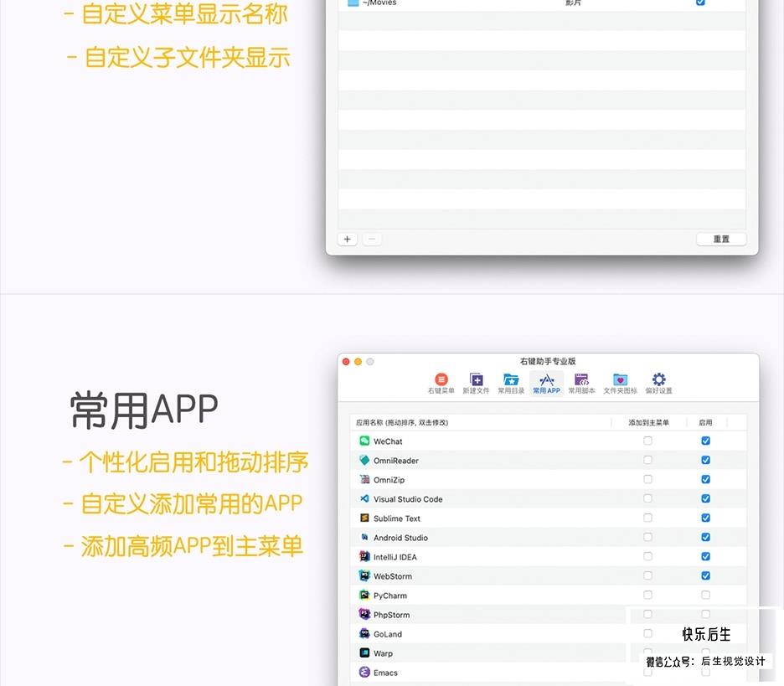The width and height of the screenshot is (784, 686).
Task: Open the 常用目录 toolbar tab
Action: pos(511,384)
